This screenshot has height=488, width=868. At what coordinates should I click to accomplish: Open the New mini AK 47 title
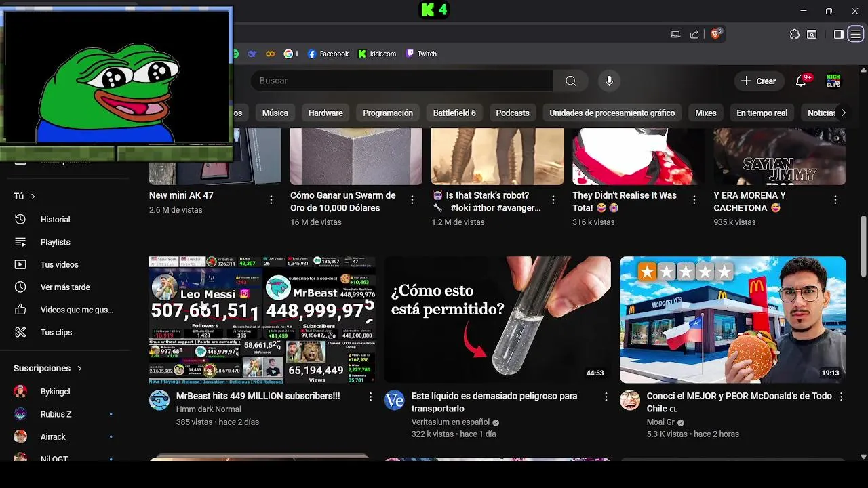point(181,195)
